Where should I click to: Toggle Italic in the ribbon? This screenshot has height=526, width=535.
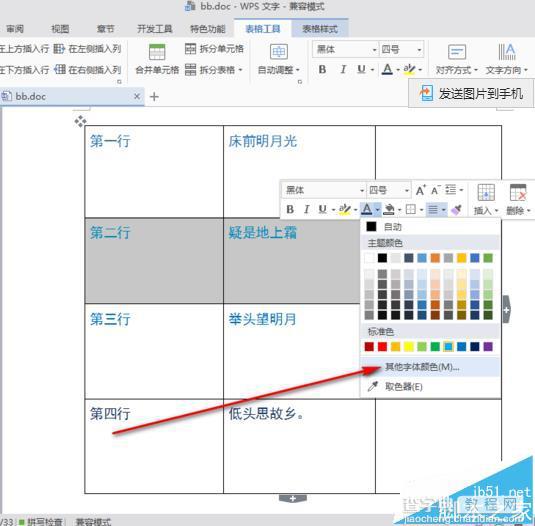(x=343, y=70)
